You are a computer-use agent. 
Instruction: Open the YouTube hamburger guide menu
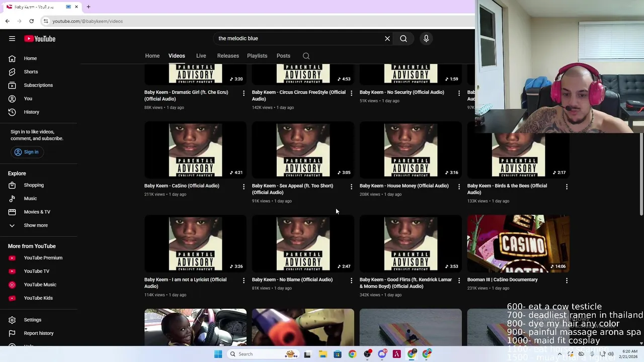click(12, 39)
